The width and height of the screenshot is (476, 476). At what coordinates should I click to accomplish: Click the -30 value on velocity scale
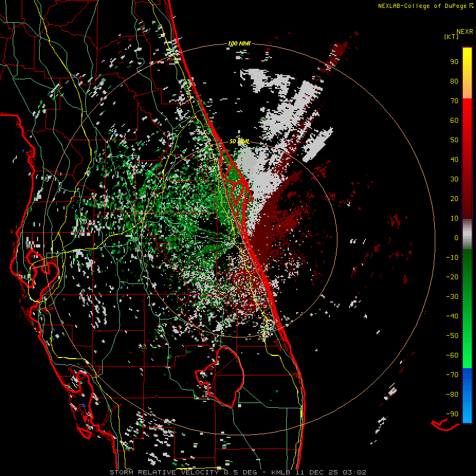[452, 297]
